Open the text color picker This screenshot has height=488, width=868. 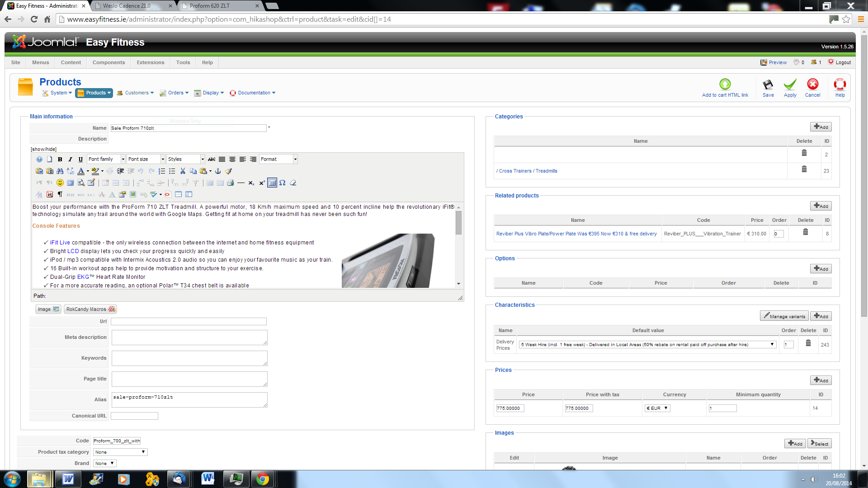pos(88,171)
